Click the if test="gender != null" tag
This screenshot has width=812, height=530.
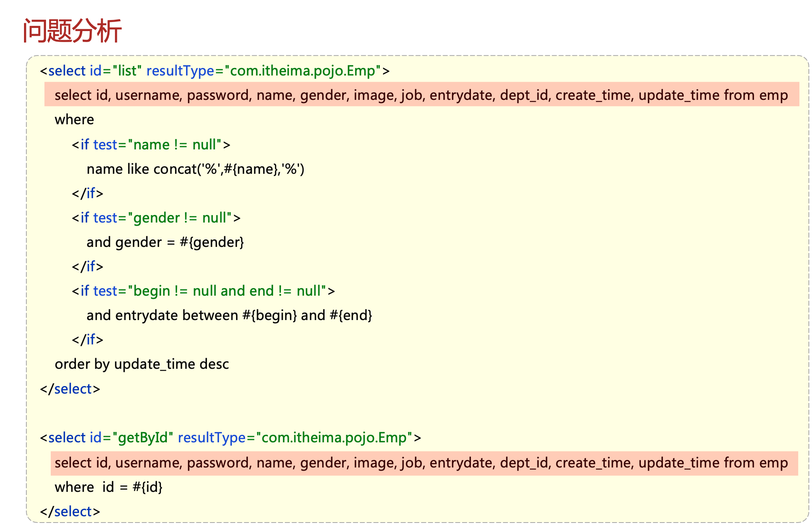tap(156, 218)
